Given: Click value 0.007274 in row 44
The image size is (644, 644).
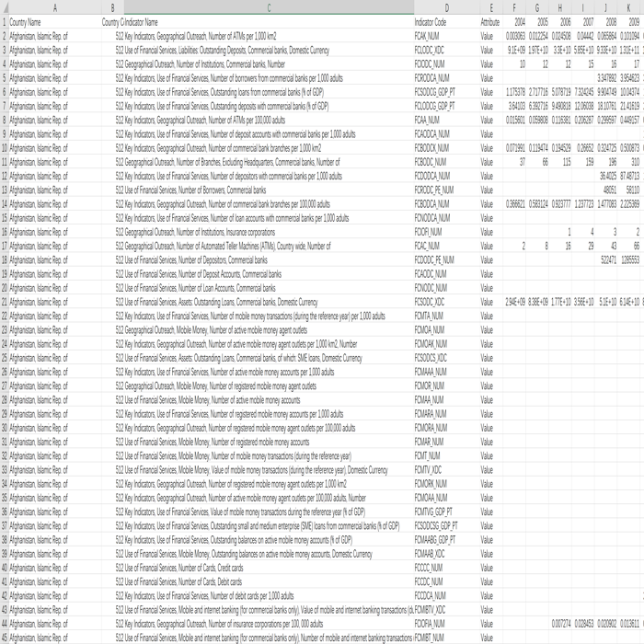Looking at the screenshot, I should pos(559,624).
